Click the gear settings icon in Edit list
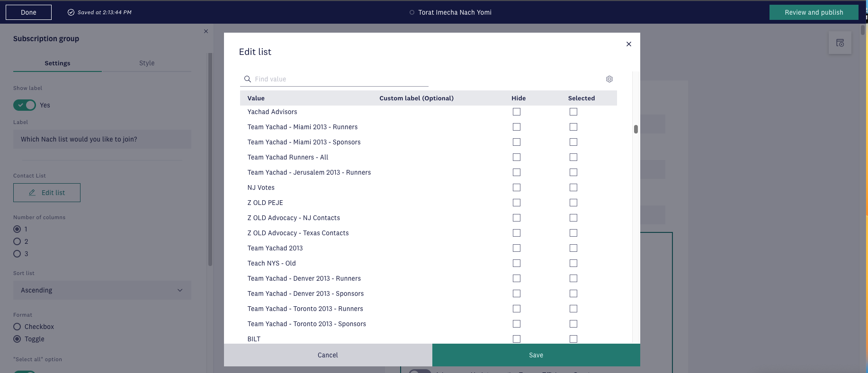This screenshot has width=868, height=373. tap(609, 79)
